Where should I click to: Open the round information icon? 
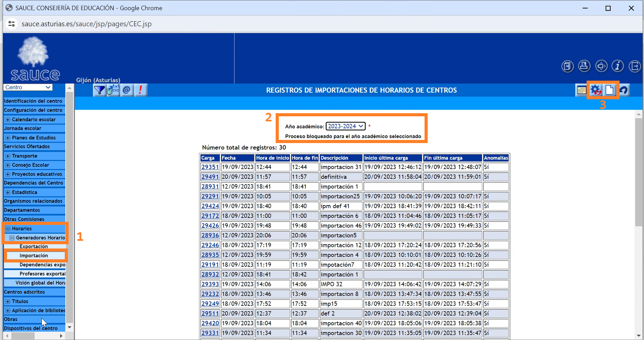[x=618, y=66]
